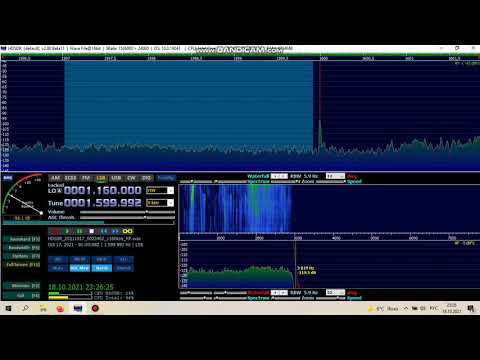This screenshot has width=480, height=360.
Task: Select FM demodulation mode
Action: (x=86, y=178)
